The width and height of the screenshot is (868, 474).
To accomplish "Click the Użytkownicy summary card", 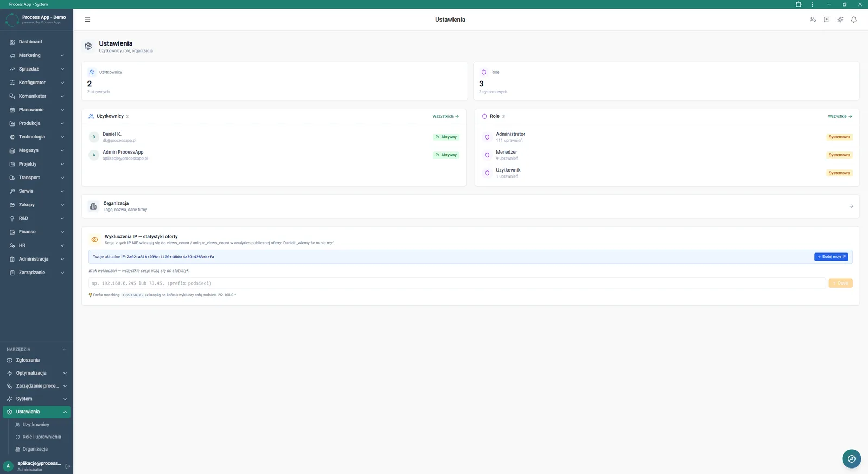I will (x=275, y=81).
